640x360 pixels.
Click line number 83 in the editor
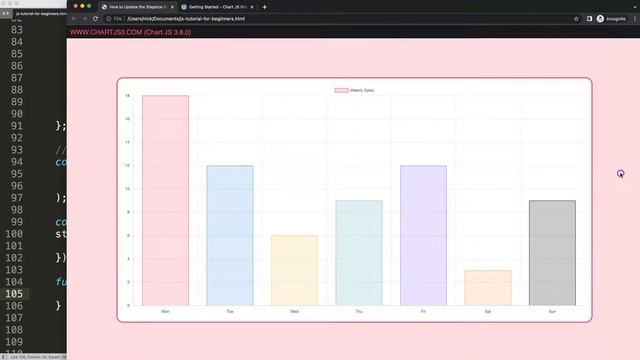point(17,30)
